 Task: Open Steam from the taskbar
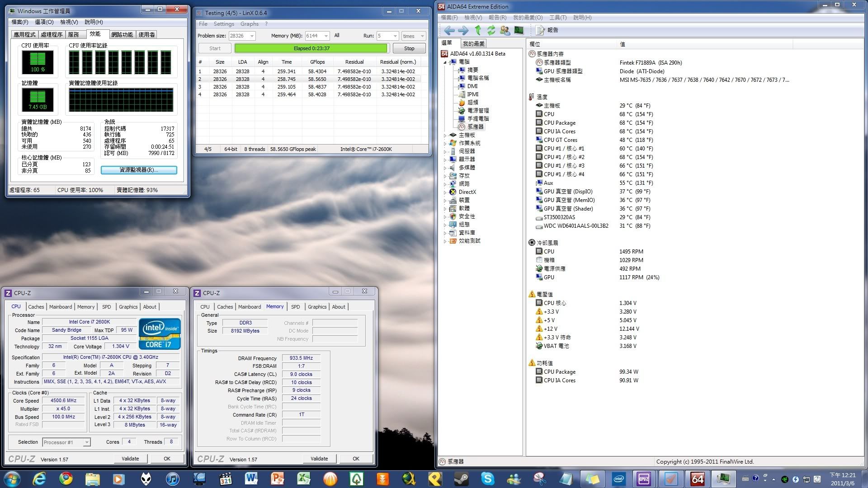pyautogui.click(x=461, y=479)
